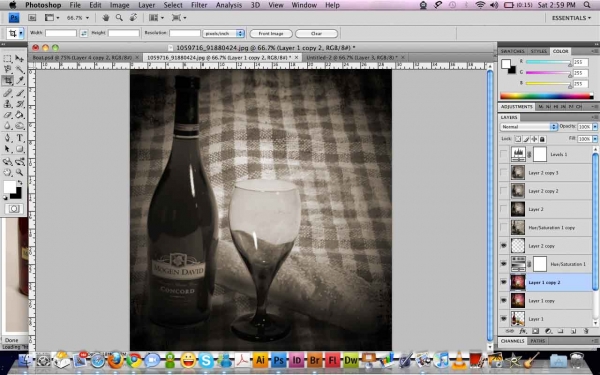This screenshot has height=375, width=600.
Task: Select the 3D Orbit camera tool
Action: [x=20, y=161]
